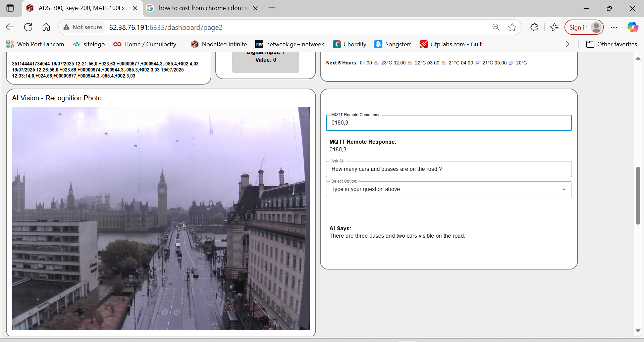This screenshot has width=644, height=342.
Task: Show more bookmarks chevron
Action: 567,44
